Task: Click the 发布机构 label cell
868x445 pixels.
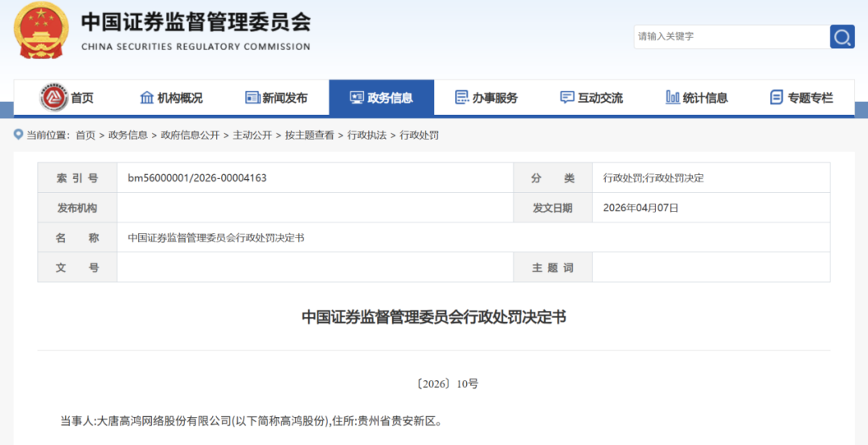Action: click(x=77, y=208)
